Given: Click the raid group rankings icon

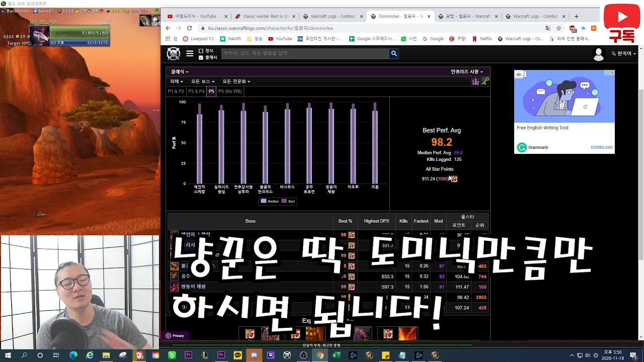Looking at the screenshot, I should pyautogui.click(x=475, y=81).
